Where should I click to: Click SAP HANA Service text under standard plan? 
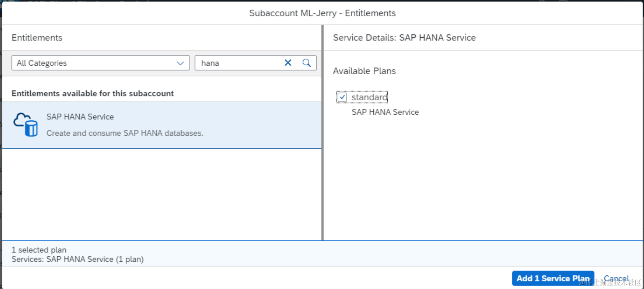pyautogui.click(x=385, y=112)
